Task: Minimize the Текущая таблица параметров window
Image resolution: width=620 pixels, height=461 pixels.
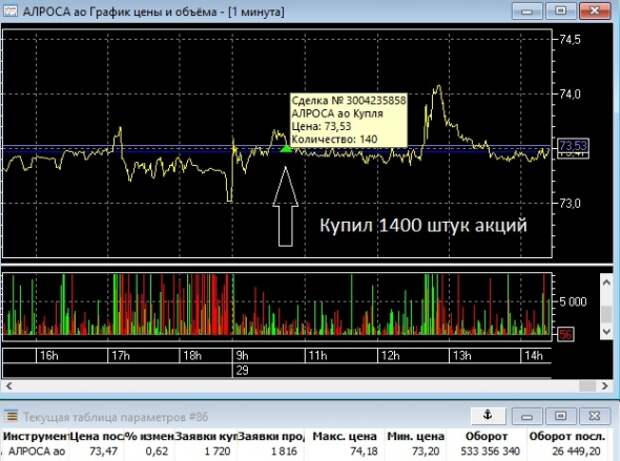Action: pyautogui.click(x=527, y=416)
